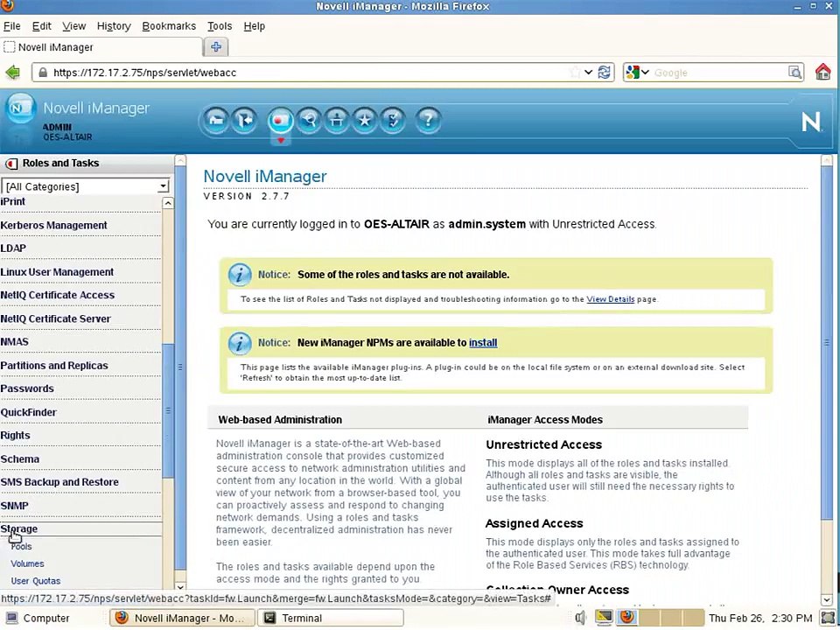
Task: Expand the LDAP role
Action: [x=13, y=248]
